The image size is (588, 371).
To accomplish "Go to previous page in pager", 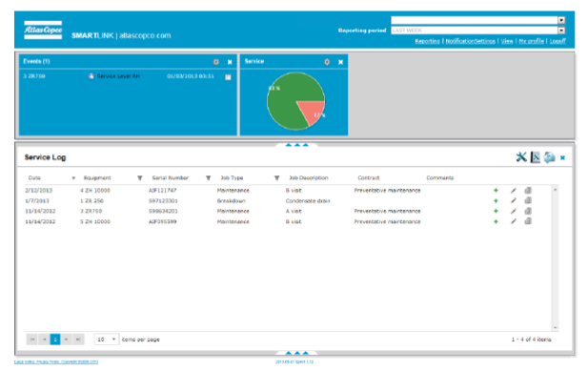I will coord(44,340).
